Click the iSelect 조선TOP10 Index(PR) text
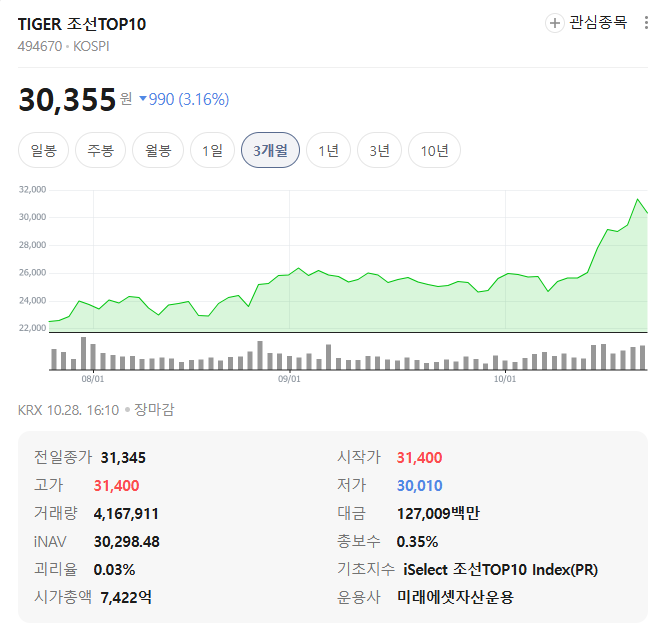The width and height of the screenshot is (653, 632). 501,570
